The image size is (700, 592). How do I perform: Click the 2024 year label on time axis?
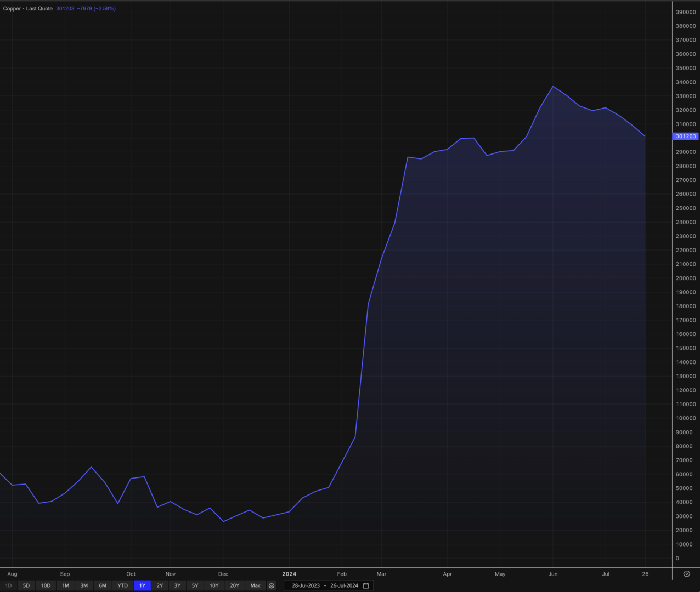pyautogui.click(x=289, y=574)
